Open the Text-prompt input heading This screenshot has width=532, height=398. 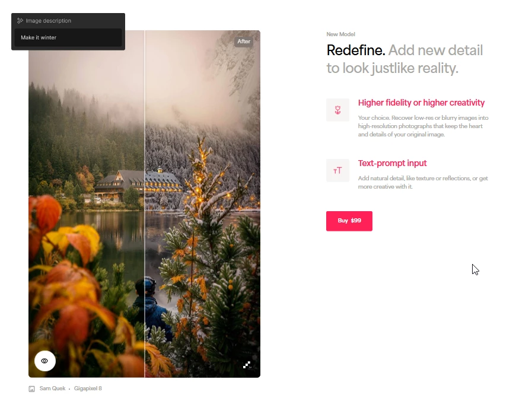[392, 163]
